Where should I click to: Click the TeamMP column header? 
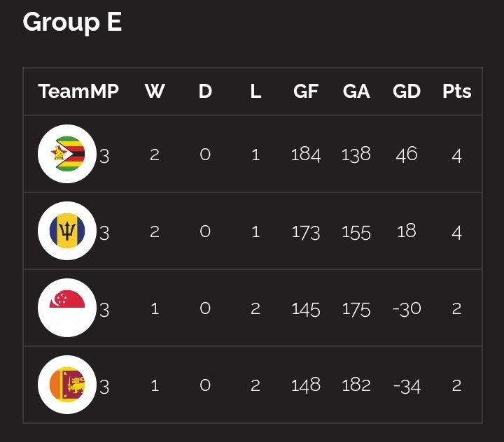78,92
